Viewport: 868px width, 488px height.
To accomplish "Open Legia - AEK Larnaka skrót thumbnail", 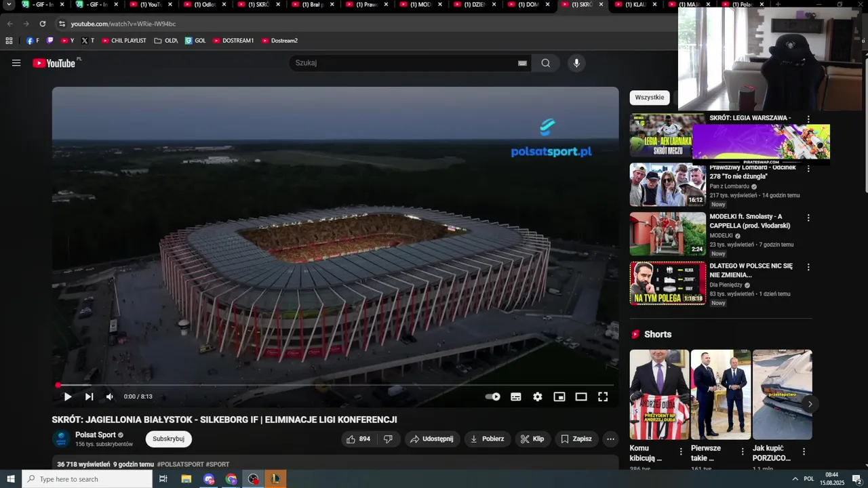I will pos(660,136).
